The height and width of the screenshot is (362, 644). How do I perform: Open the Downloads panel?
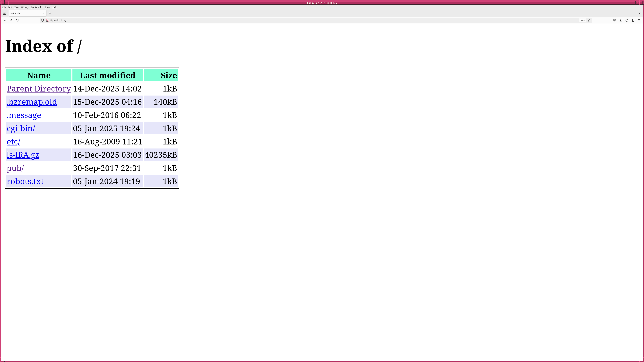(621, 20)
